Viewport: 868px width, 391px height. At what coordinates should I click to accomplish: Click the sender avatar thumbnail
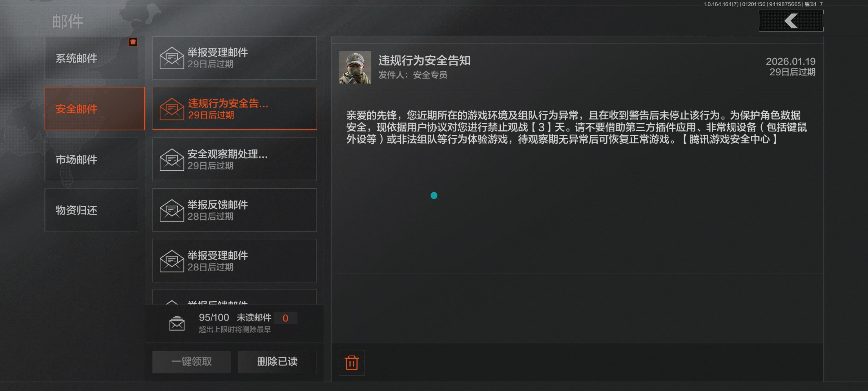pos(355,67)
